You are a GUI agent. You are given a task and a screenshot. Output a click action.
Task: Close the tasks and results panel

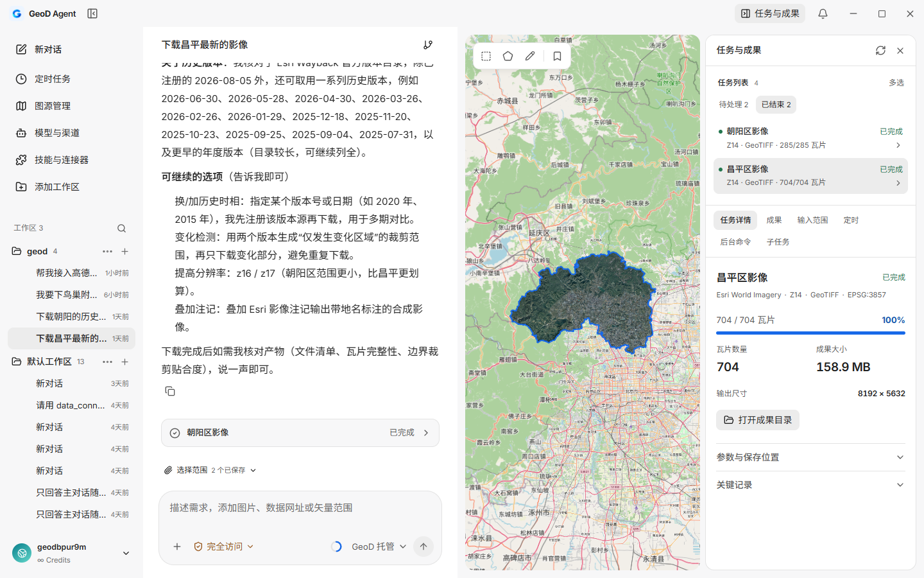pyautogui.click(x=900, y=51)
